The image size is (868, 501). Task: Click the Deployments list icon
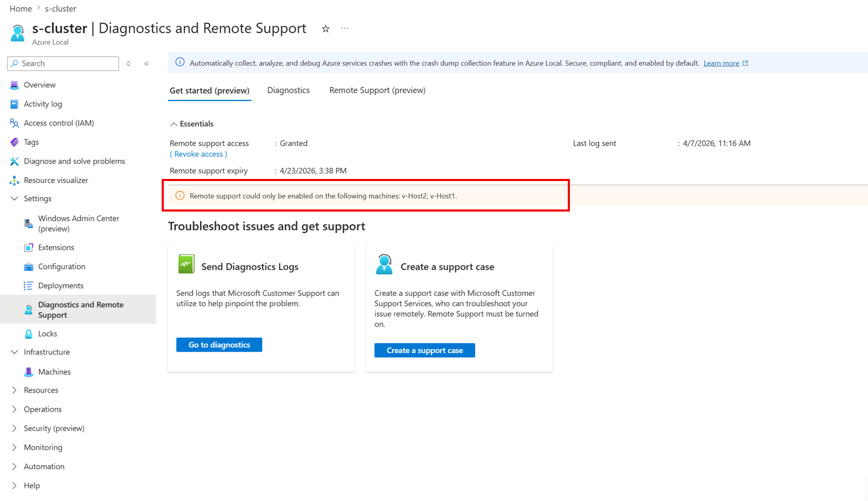(28, 286)
